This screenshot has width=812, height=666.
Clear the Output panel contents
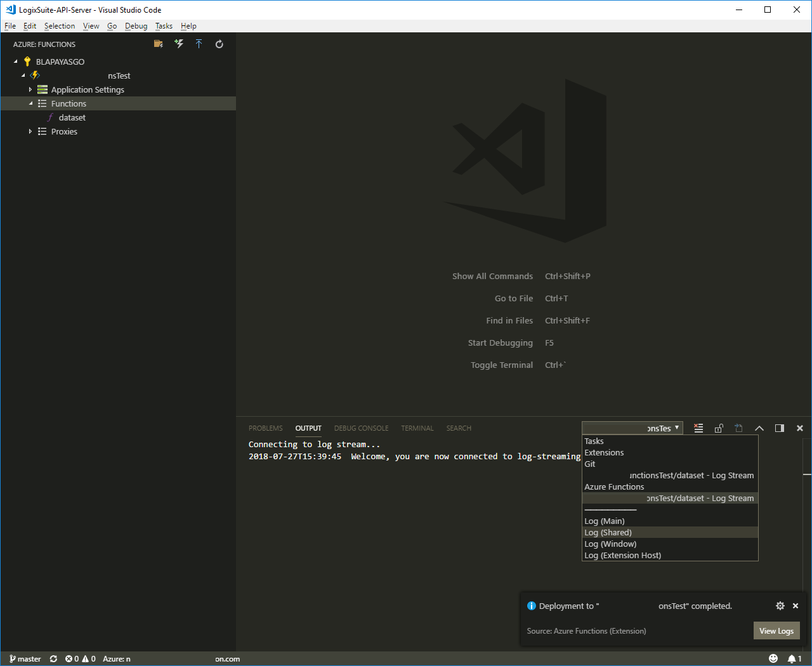coord(698,428)
